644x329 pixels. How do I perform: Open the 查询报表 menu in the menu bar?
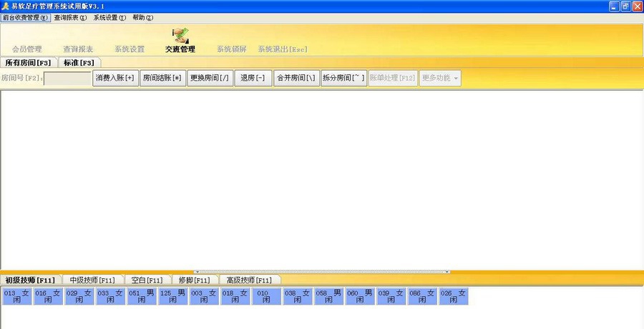click(x=70, y=18)
